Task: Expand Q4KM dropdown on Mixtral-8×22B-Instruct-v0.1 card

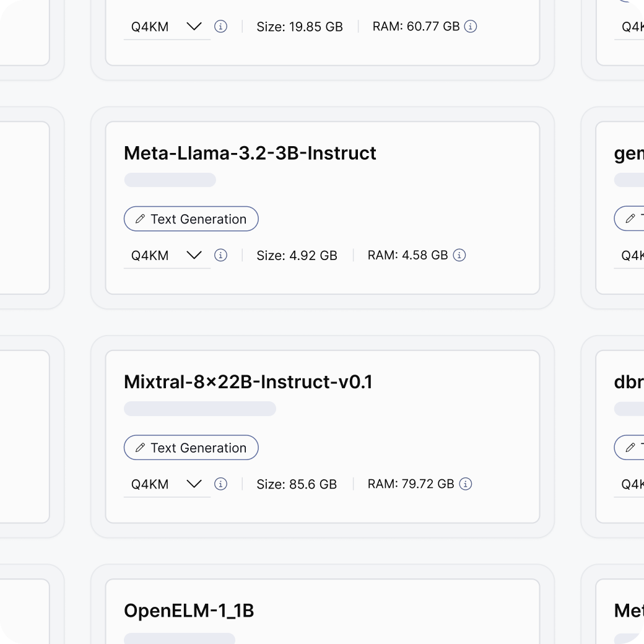Action: (167, 484)
